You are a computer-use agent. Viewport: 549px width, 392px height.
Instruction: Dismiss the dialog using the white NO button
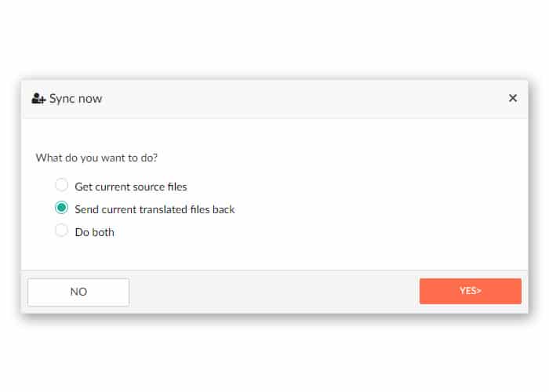[x=78, y=292]
